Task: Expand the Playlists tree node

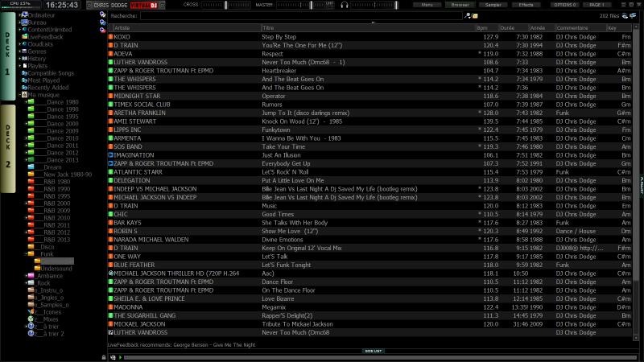Action: coord(20,65)
